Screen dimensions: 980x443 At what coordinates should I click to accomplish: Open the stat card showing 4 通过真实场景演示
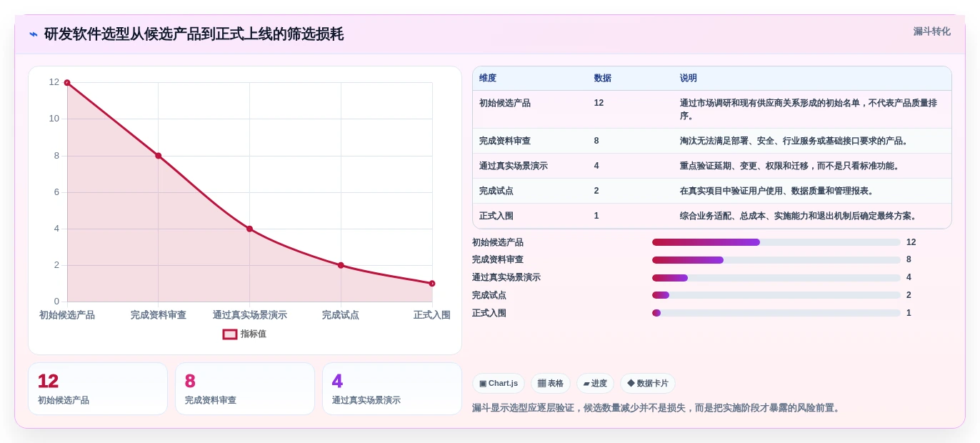(392, 389)
